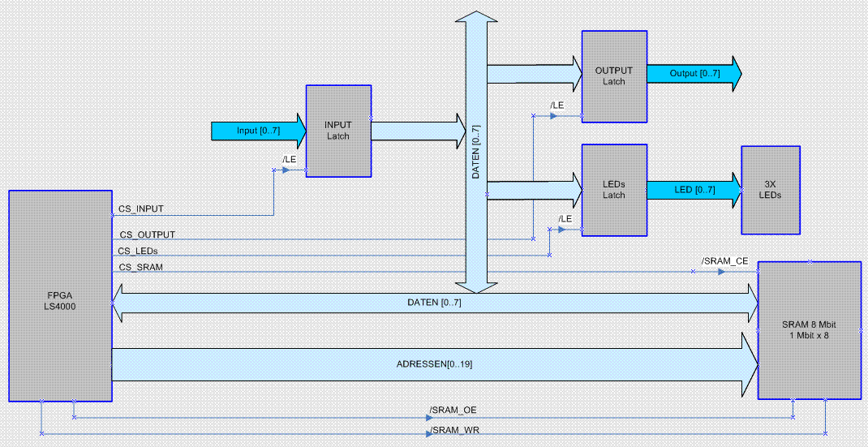The height and width of the screenshot is (447, 868).
Task: Click the /LE label near INPUT Latch
Action: (289, 160)
